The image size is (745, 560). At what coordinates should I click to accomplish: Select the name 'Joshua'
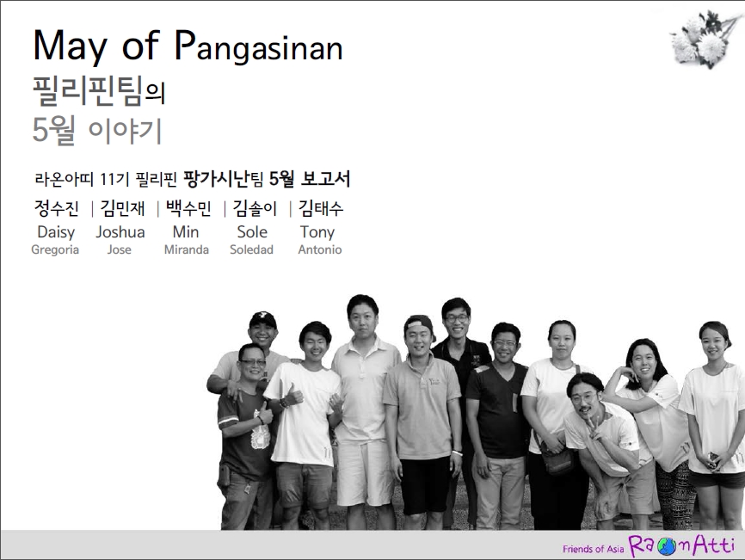[x=120, y=232]
